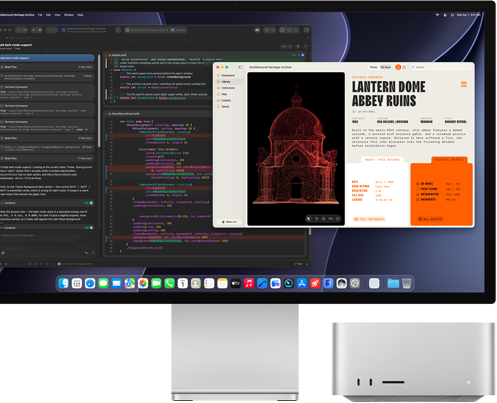The image size is (497, 403).
Task: Open the File menu
Action: click(x=40, y=15)
